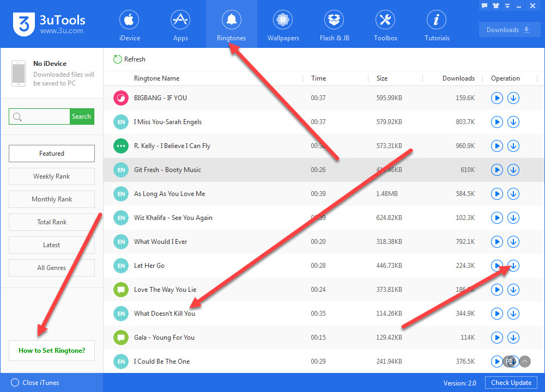
Task: Play What Would I Ever ringtone
Action: point(497,242)
